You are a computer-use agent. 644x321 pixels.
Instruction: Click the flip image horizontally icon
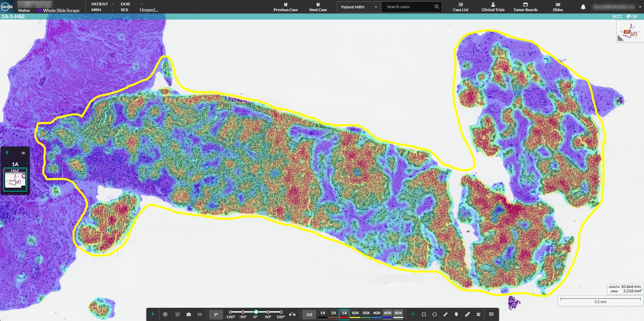coord(292,314)
